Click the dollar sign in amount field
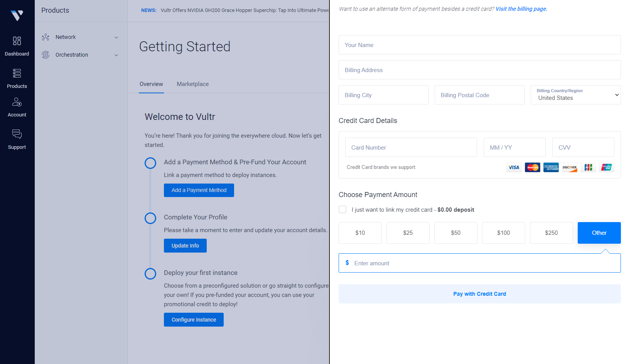This screenshot has width=629, height=364. pyautogui.click(x=347, y=263)
